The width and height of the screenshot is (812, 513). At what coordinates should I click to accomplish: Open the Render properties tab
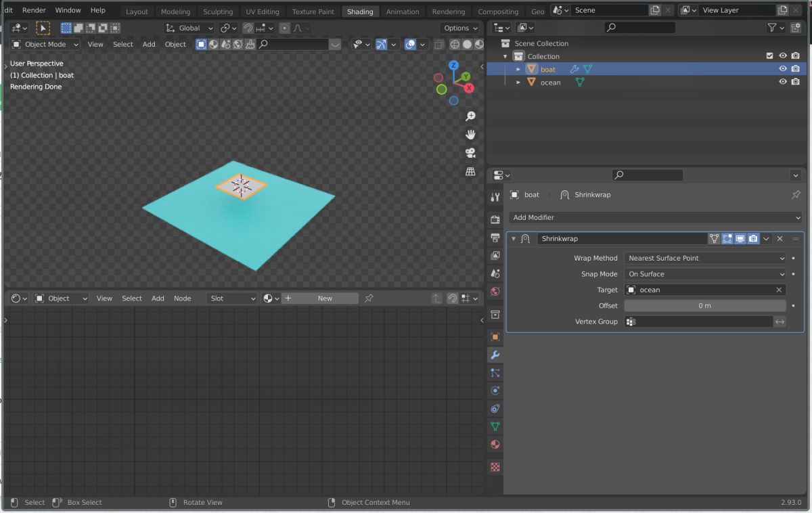495,219
